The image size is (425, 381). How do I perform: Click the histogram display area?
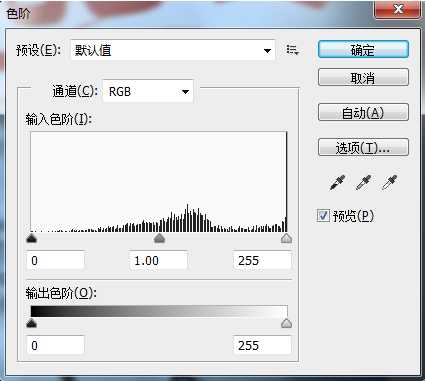point(159,182)
